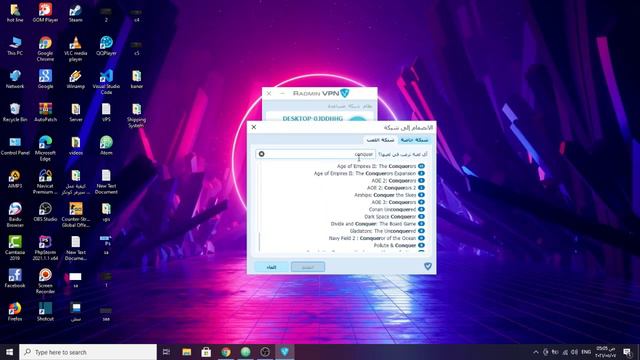The height and width of the screenshot is (360, 640).
Task: Open AutoPatch desktop icon
Action: [45, 112]
